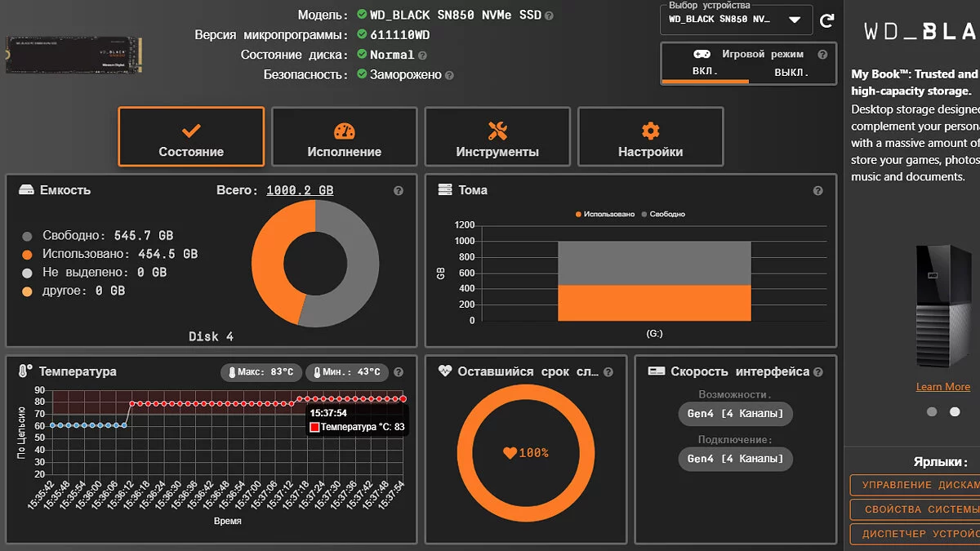This screenshot has width=980, height=551.
Task: Click the gamepad icon in Игровой режим
Action: point(702,54)
